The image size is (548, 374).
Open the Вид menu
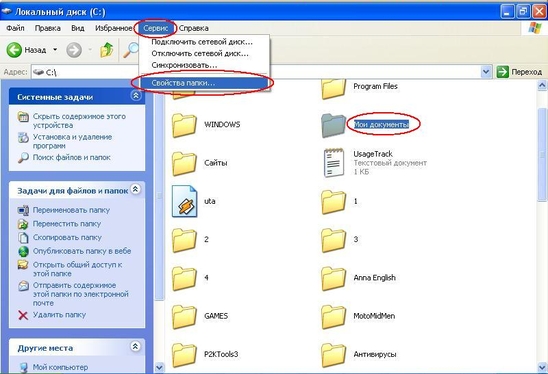point(78,28)
